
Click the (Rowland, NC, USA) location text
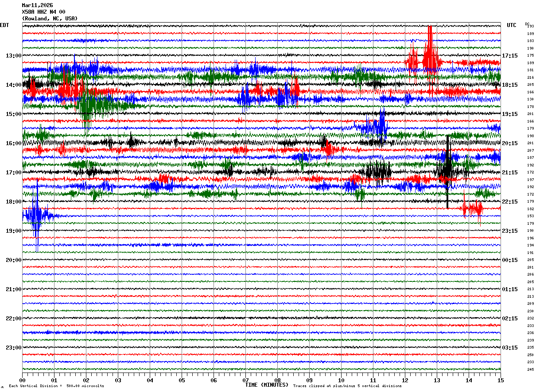tap(50, 19)
